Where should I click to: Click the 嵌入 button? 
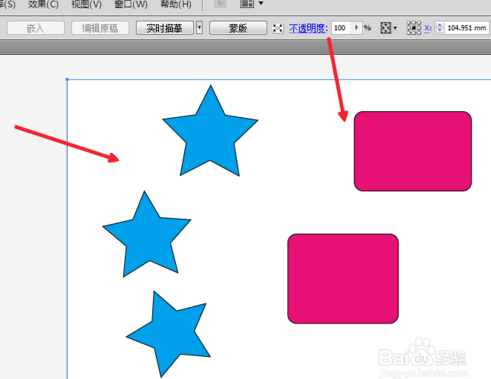pyautogui.click(x=36, y=28)
